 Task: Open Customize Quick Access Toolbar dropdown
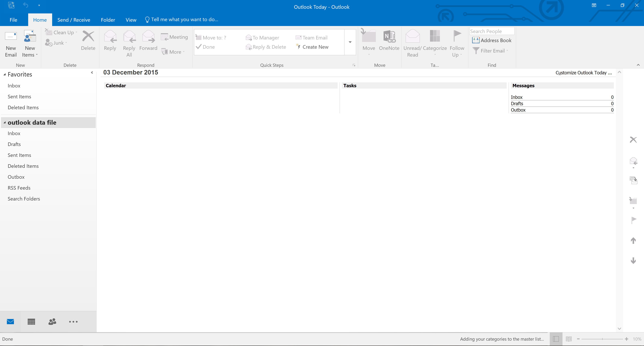click(39, 5)
